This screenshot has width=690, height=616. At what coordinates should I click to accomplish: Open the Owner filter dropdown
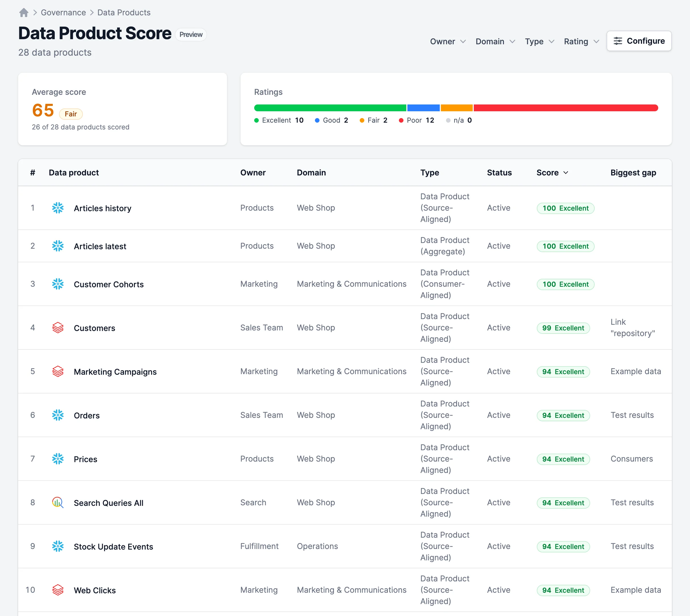click(448, 41)
